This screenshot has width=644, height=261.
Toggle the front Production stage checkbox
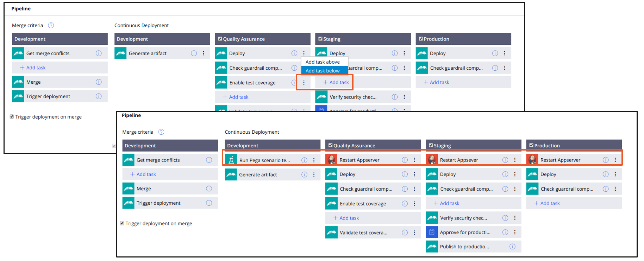tap(531, 145)
